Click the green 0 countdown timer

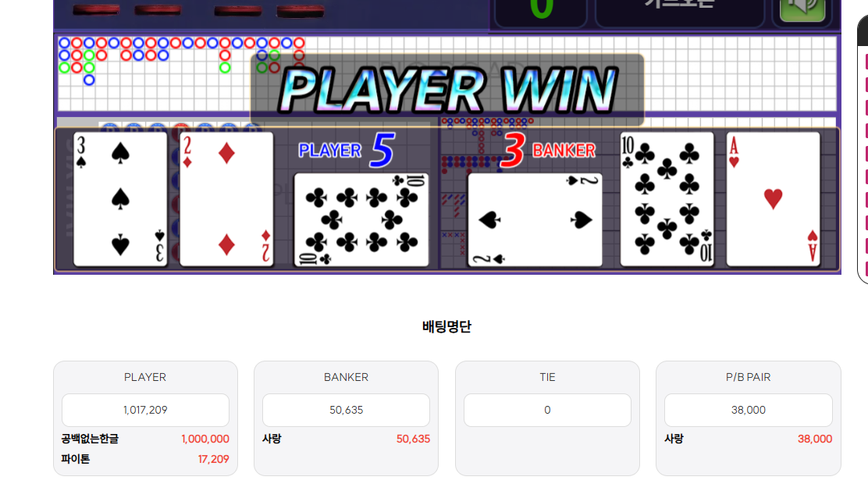[542, 8]
